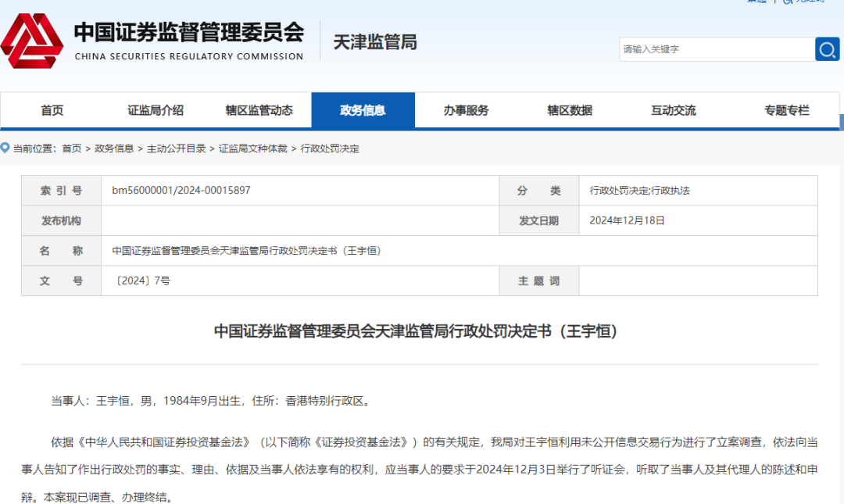
Task: Select the index number bm56000001/2024-00015897
Action: click(x=180, y=190)
